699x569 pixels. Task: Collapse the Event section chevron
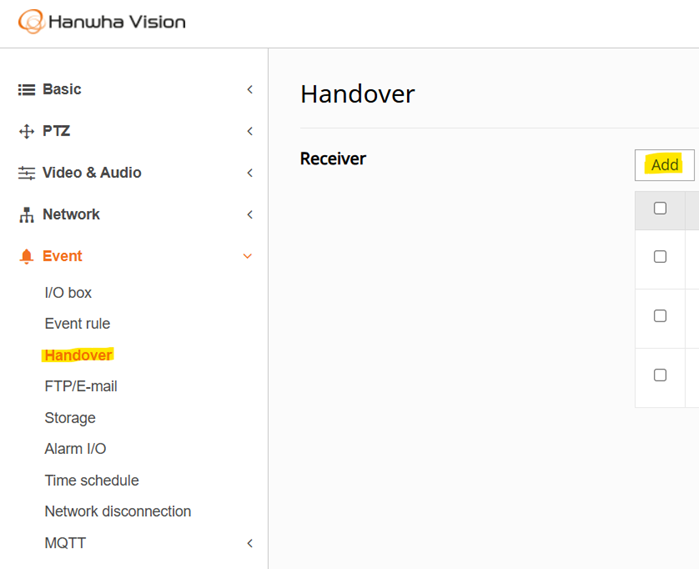coord(247,256)
